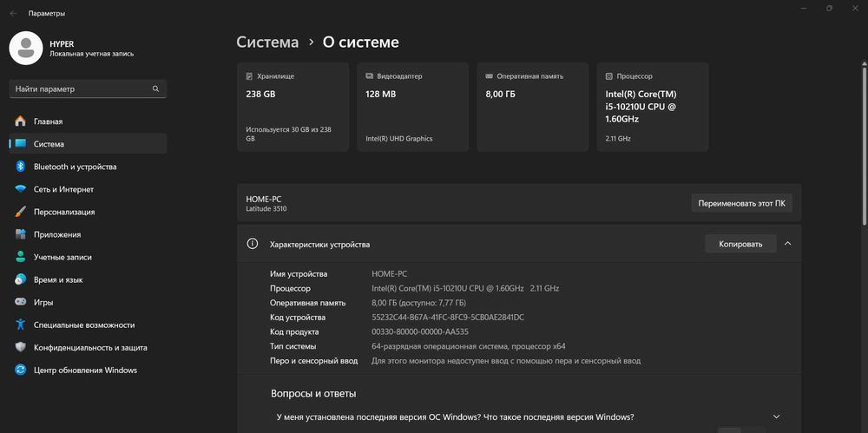Click product code 00330-80000-00000-AA535
Screen dimensions: 868x433
coord(420,331)
